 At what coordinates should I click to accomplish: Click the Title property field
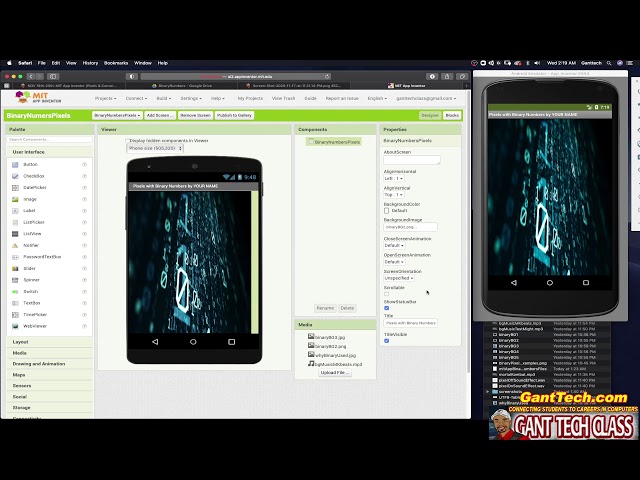coord(411,323)
